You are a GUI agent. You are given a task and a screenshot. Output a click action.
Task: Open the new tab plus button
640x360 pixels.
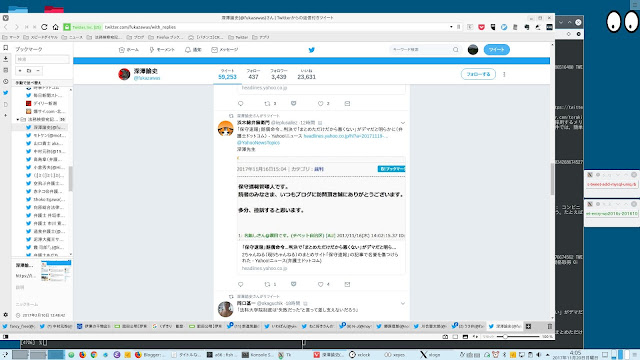[528, 326]
